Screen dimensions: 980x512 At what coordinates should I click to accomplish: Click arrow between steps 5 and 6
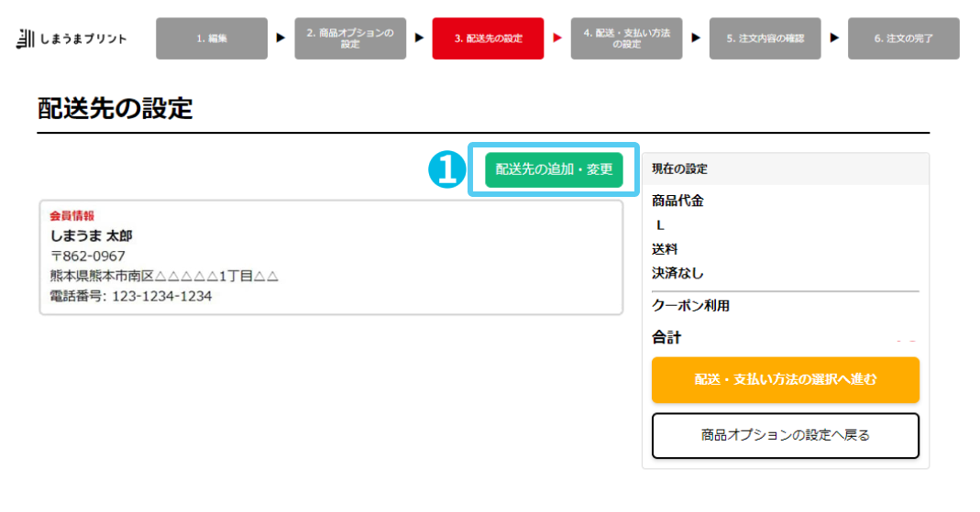click(834, 38)
